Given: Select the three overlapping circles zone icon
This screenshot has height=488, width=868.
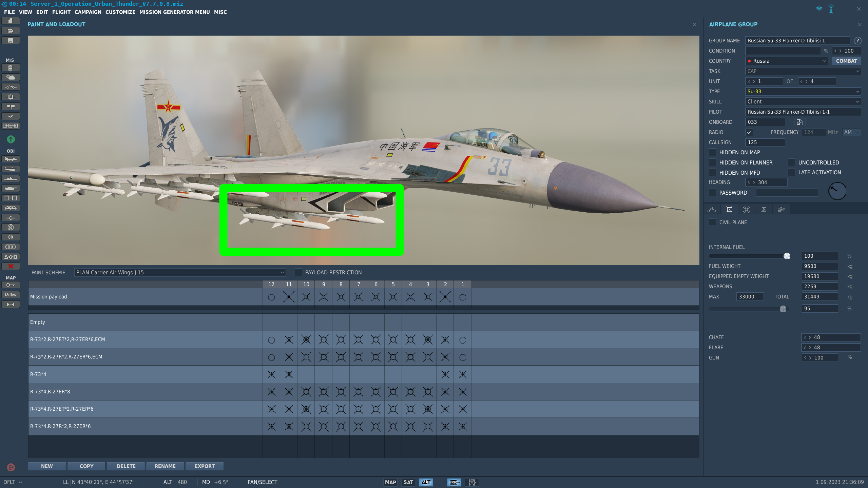Looking at the screenshot, I should [x=11, y=247].
